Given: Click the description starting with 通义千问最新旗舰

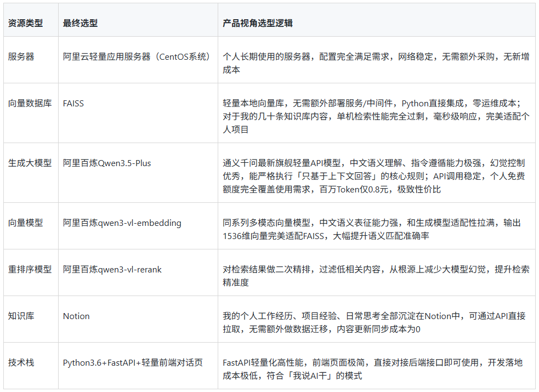Looking at the screenshot, I should (374, 176).
